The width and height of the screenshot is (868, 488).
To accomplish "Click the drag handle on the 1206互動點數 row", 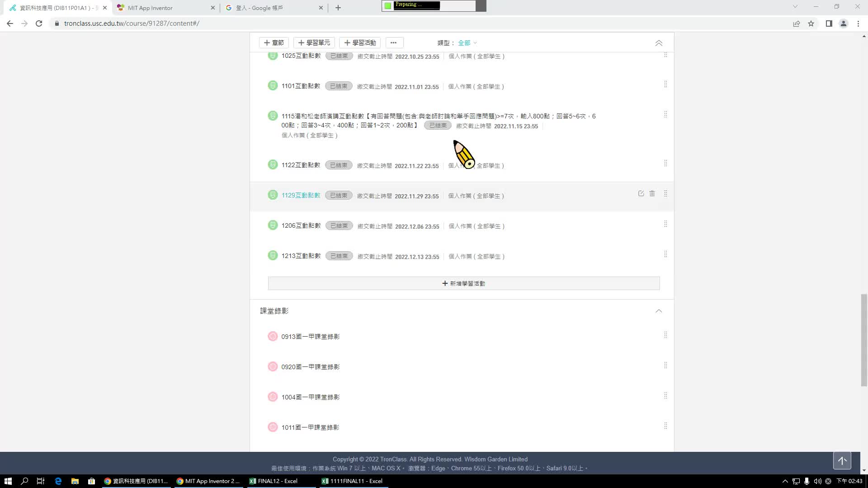I will click(x=665, y=224).
